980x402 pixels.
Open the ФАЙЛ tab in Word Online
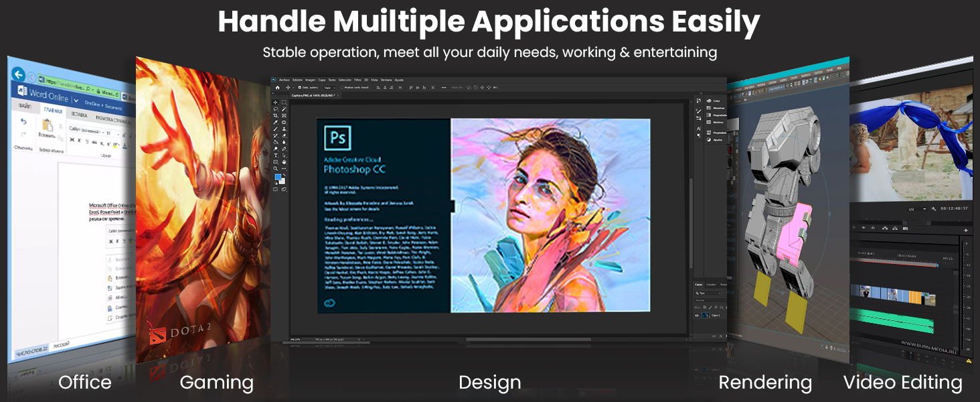click(25, 107)
